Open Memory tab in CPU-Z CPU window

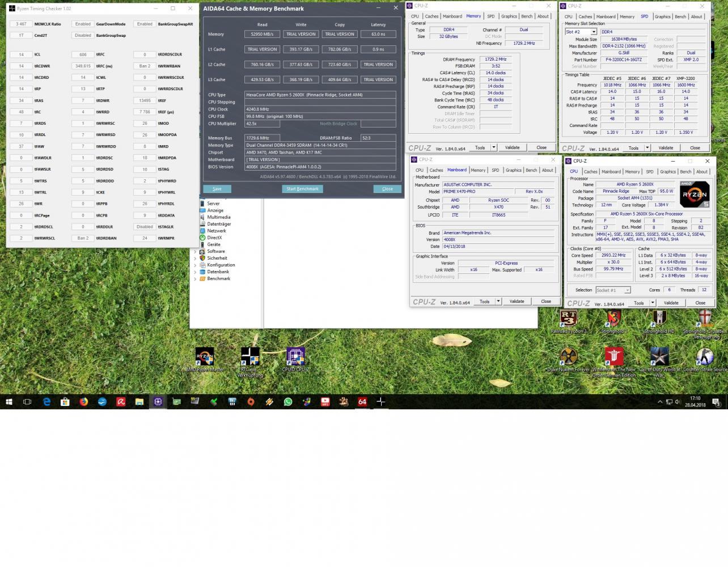pos(632,171)
